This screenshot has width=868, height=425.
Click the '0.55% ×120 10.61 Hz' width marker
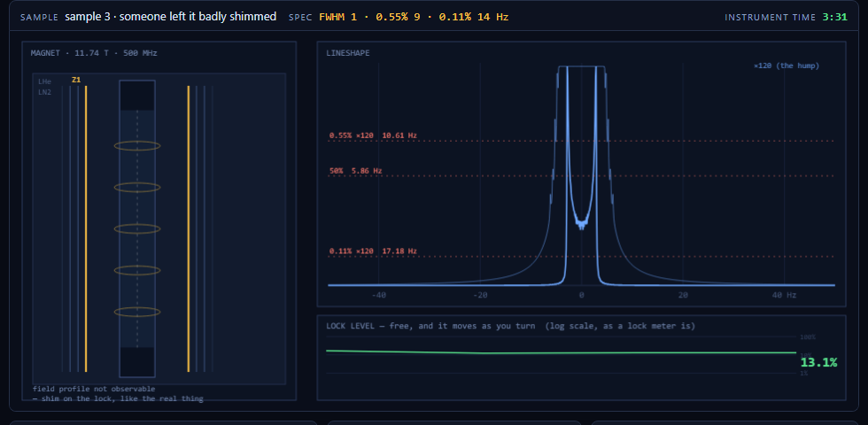coord(373,135)
